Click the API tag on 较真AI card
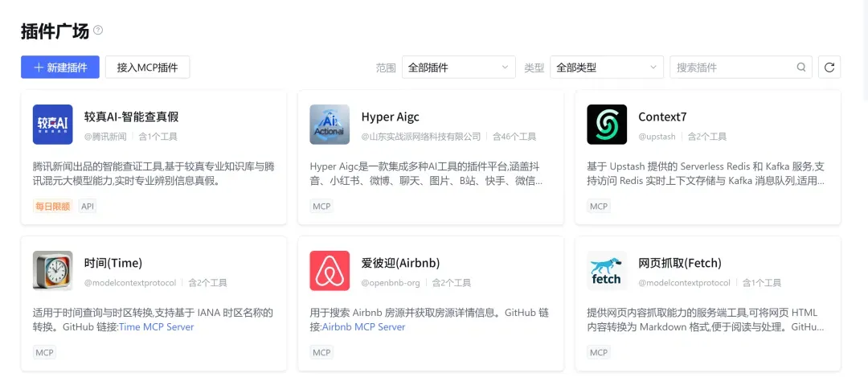Image resolution: width=868 pixels, height=377 pixels. (x=88, y=207)
